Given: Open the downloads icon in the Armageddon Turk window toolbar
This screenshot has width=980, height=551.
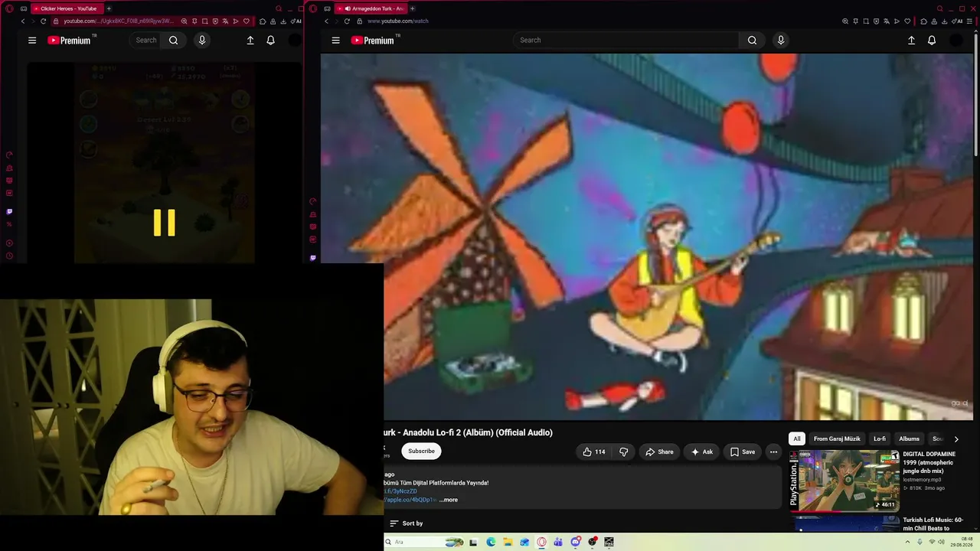Looking at the screenshot, I should click(x=943, y=21).
